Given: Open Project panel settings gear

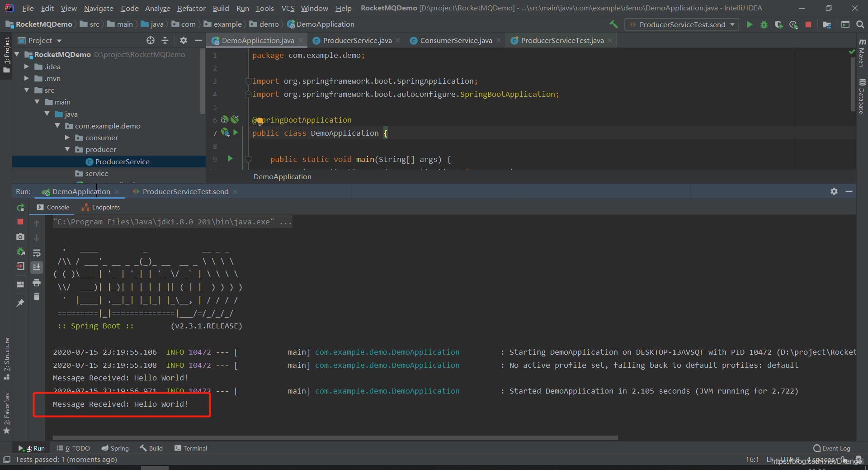Looking at the screenshot, I should 183,40.
